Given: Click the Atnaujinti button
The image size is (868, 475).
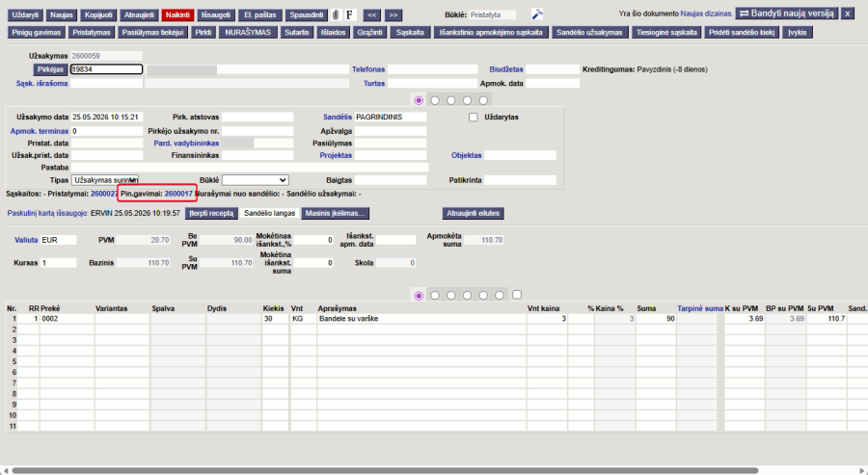Looking at the screenshot, I should coord(139,14).
